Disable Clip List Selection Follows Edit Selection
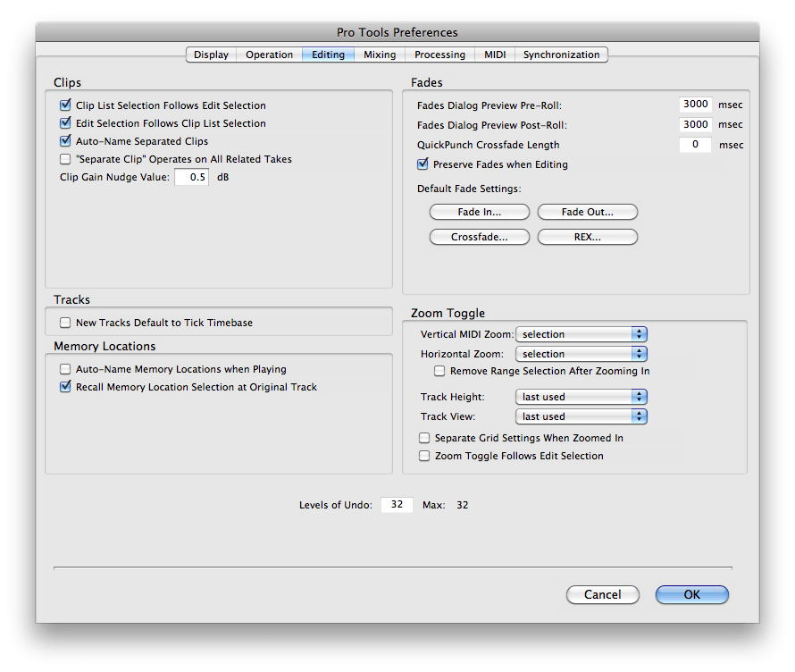The image size is (795, 672). [65, 105]
